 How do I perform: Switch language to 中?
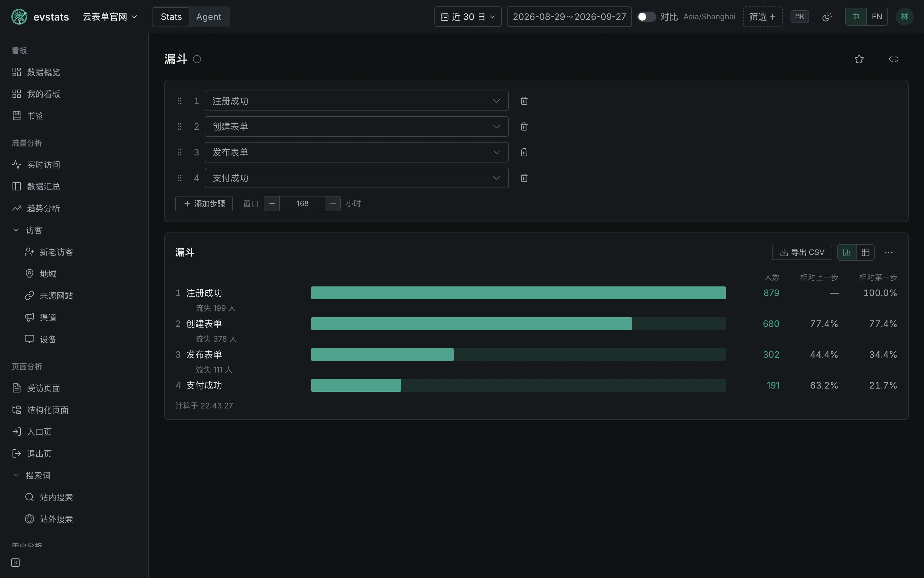tap(856, 17)
